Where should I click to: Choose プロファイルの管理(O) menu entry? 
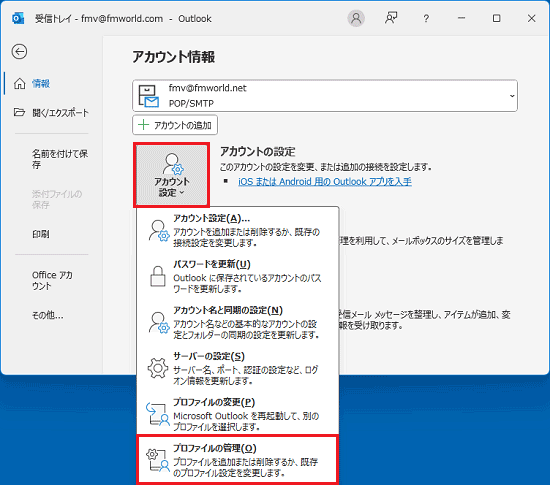(x=238, y=460)
